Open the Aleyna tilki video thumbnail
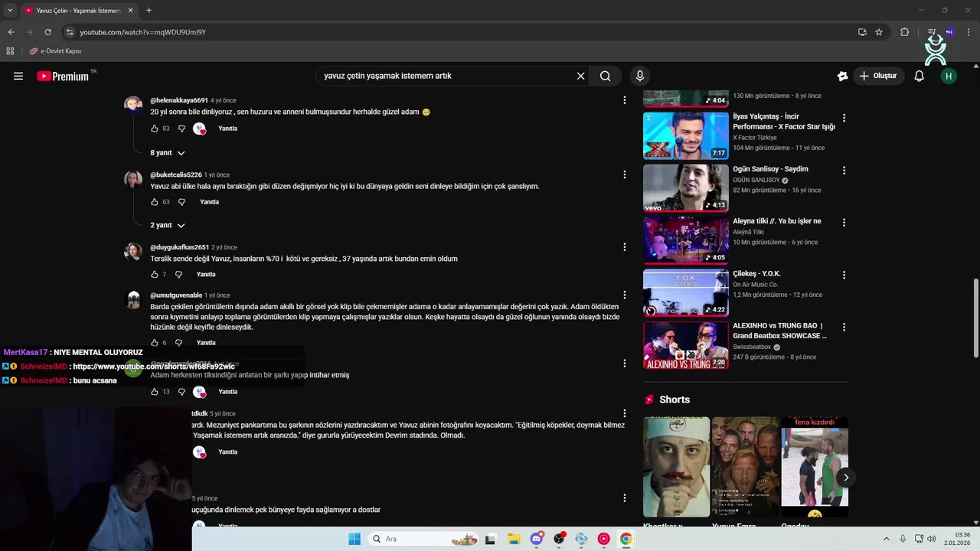Image resolution: width=980 pixels, height=551 pixels. [x=685, y=240]
